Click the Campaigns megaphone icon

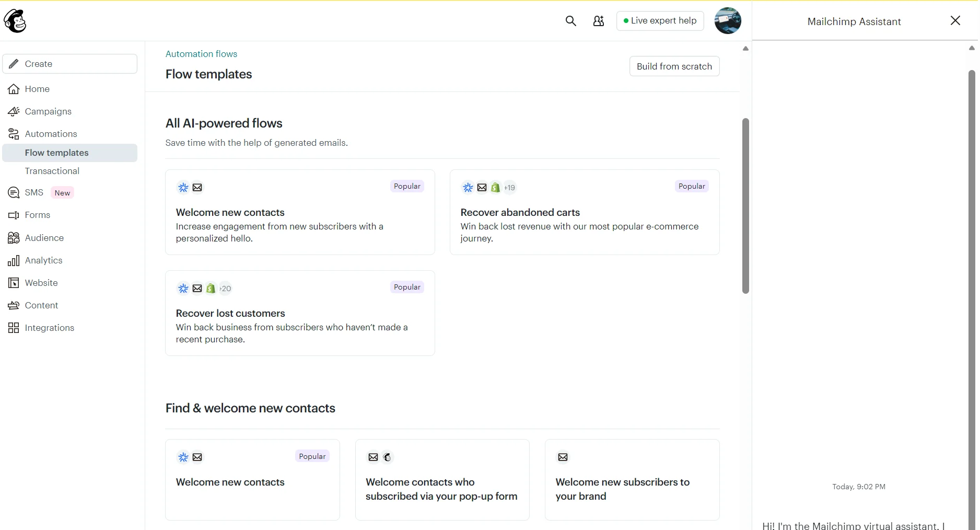pyautogui.click(x=14, y=111)
